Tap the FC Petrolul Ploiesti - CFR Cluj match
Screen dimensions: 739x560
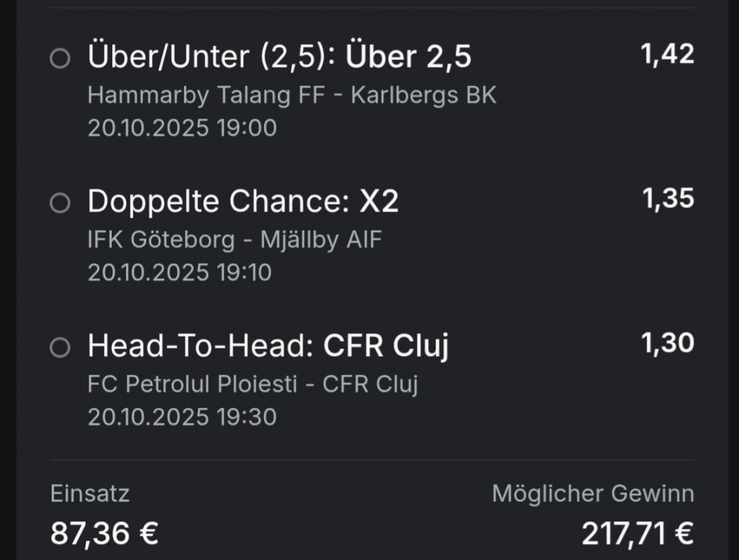[252, 384]
